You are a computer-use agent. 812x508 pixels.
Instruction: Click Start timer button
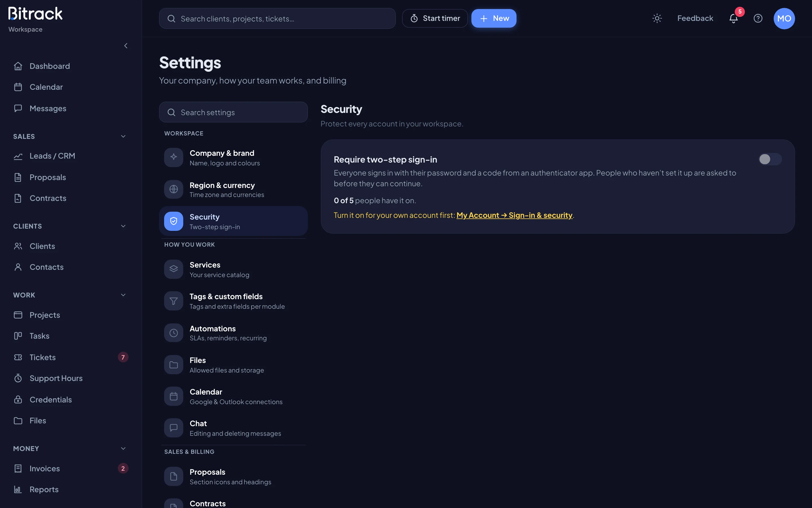(x=435, y=18)
